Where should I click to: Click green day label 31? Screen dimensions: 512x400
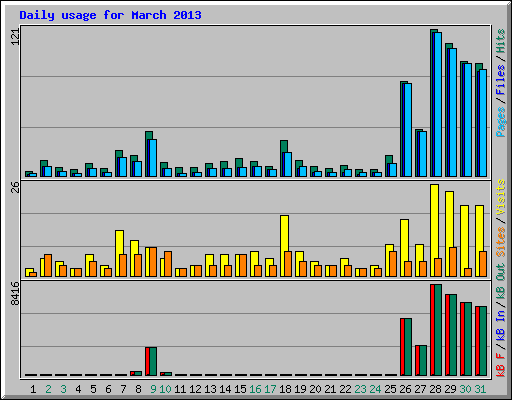(x=480, y=389)
